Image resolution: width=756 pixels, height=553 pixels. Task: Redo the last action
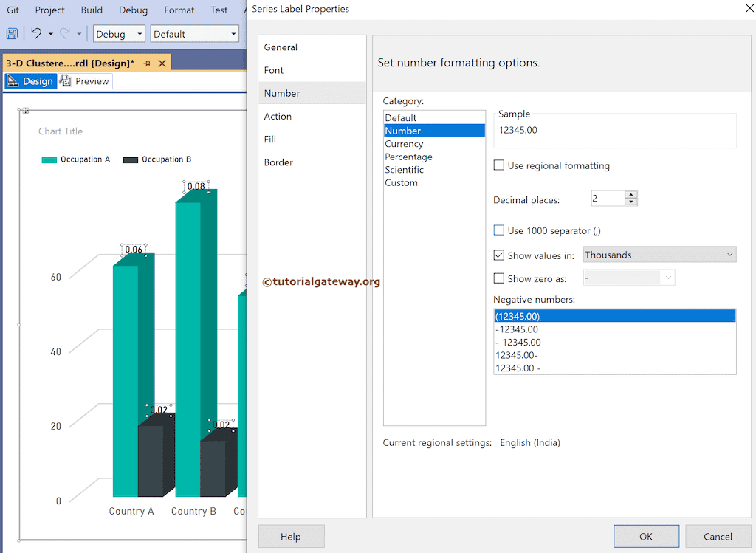[65, 33]
